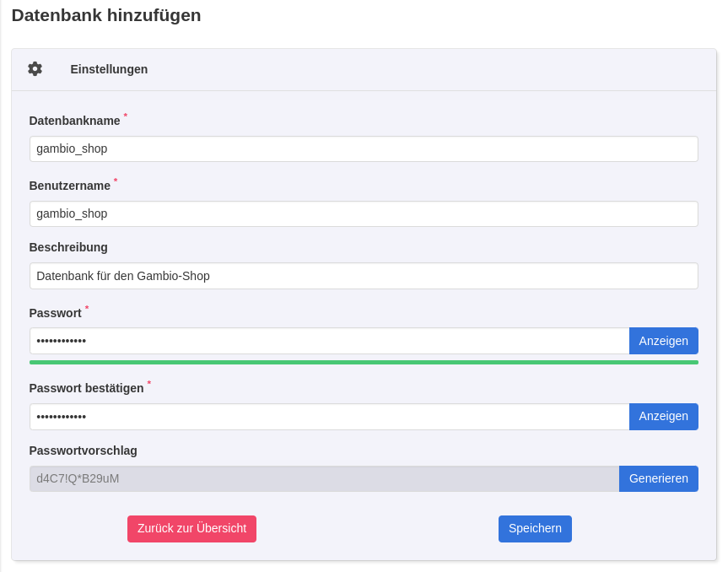Click the Passwort field label

[x=57, y=312]
